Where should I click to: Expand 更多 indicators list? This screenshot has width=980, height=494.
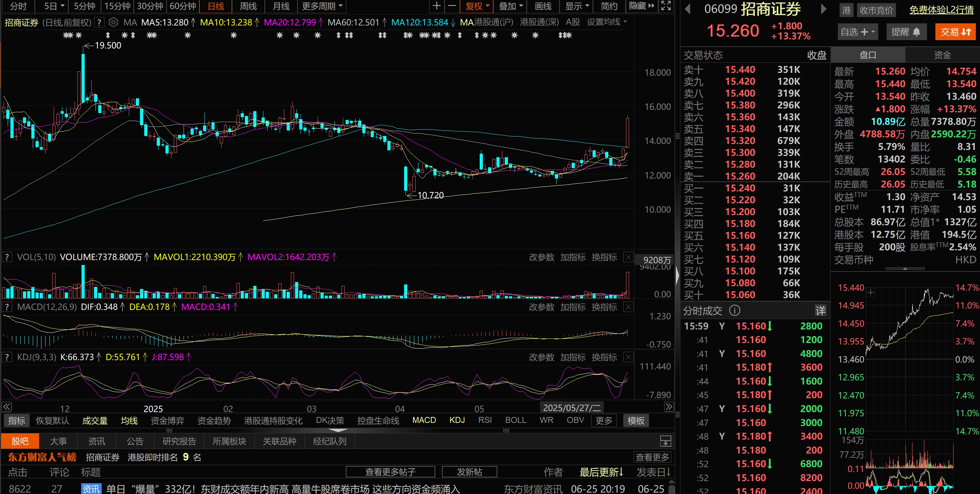coord(604,420)
